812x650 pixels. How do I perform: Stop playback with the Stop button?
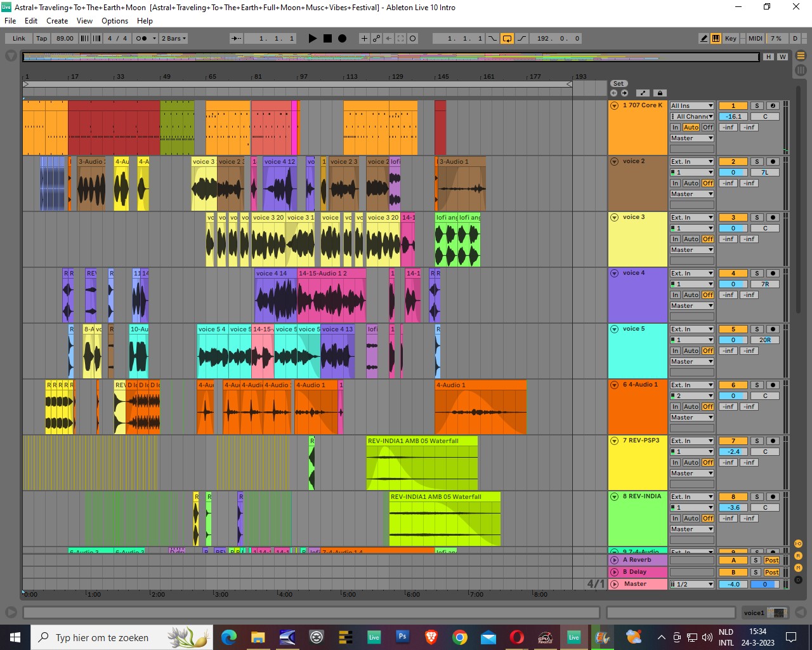click(x=327, y=38)
